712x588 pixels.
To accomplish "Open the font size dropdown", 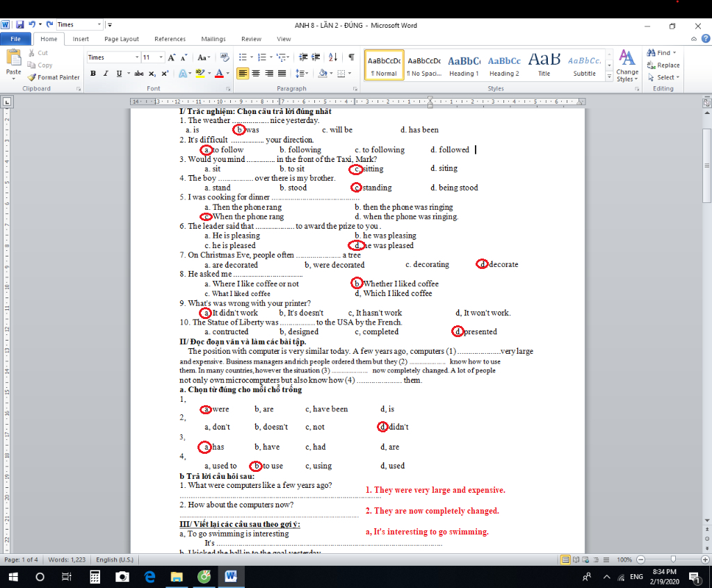I will pyautogui.click(x=161, y=57).
